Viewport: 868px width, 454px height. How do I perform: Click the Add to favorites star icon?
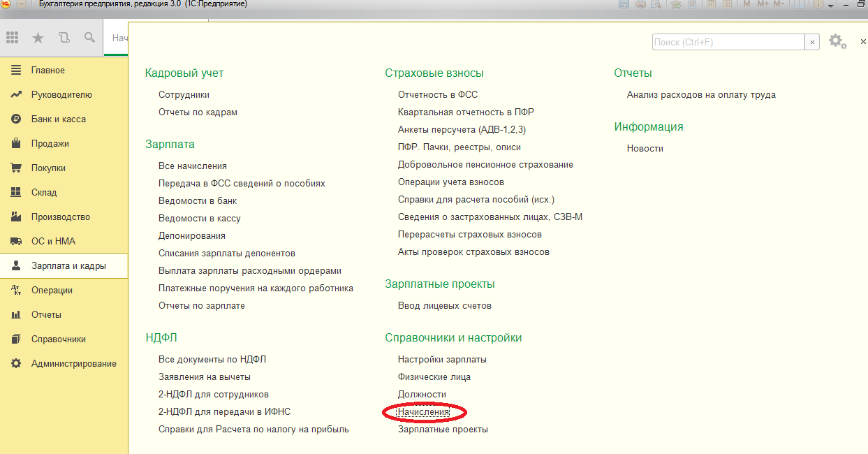pos(676,3)
